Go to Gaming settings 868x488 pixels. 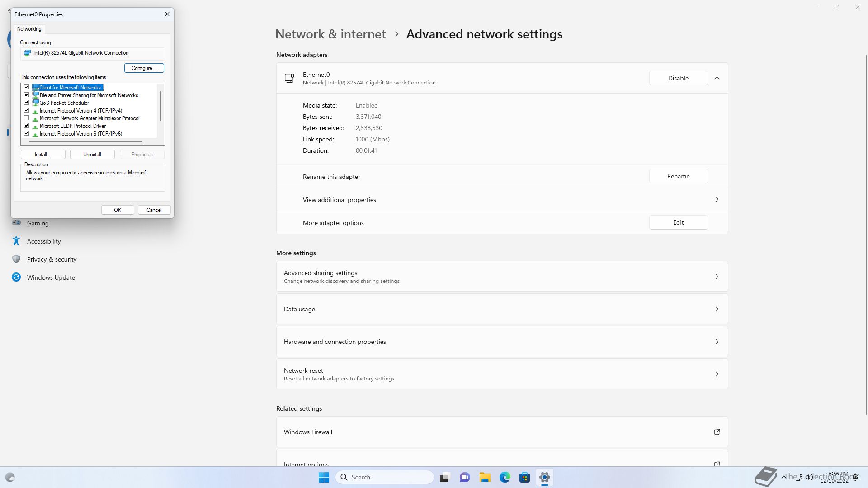[x=38, y=223]
